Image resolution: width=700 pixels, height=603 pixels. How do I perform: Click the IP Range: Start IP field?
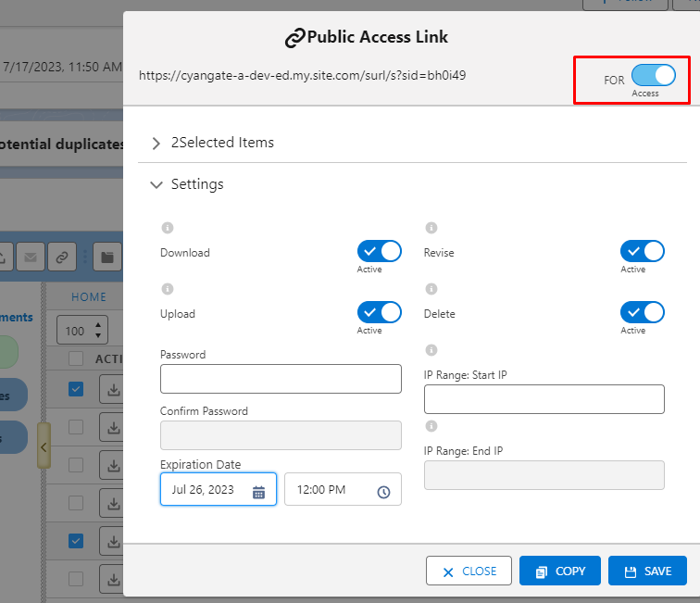point(544,399)
